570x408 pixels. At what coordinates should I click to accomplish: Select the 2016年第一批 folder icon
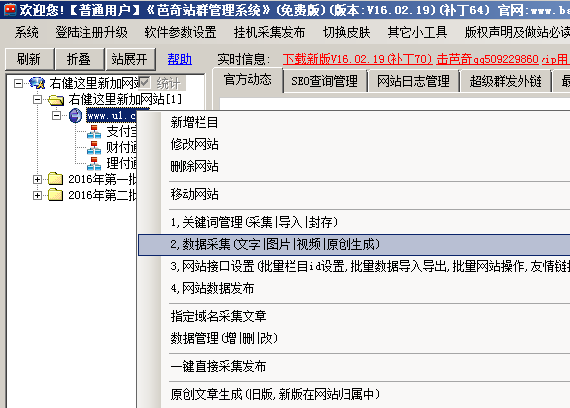coord(56,179)
